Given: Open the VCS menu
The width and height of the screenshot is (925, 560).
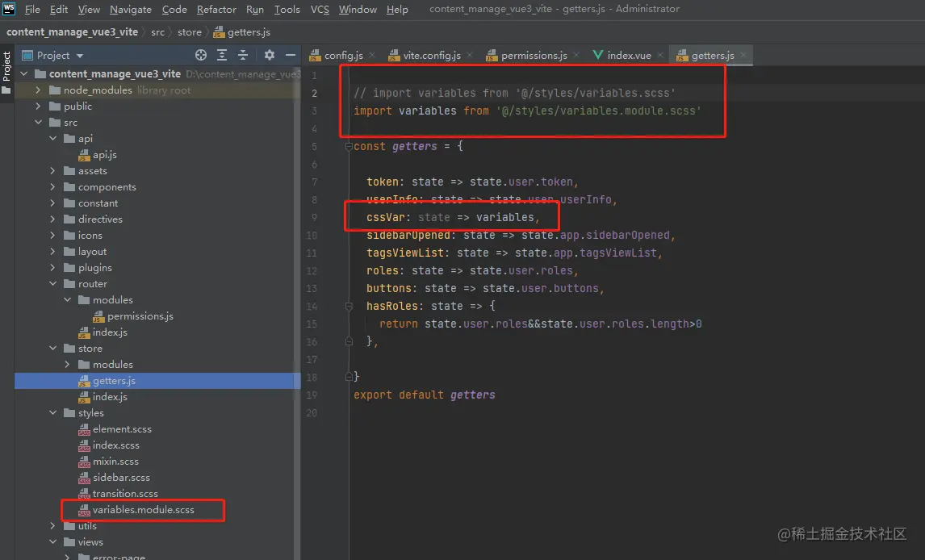Looking at the screenshot, I should [320, 10].
